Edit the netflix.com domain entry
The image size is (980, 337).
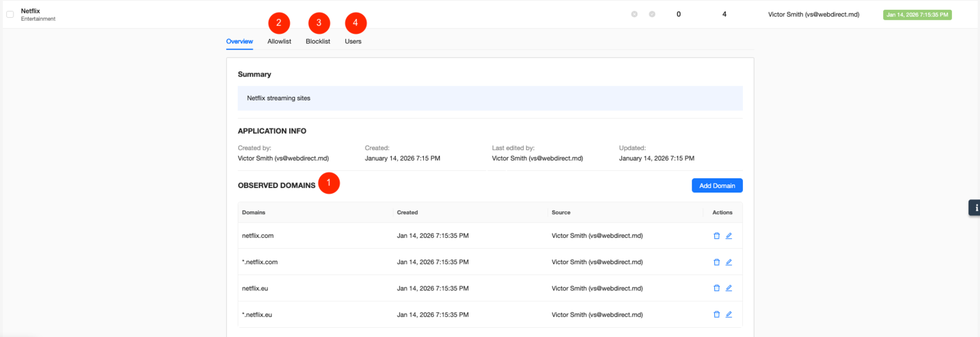(x=729, y=236)
